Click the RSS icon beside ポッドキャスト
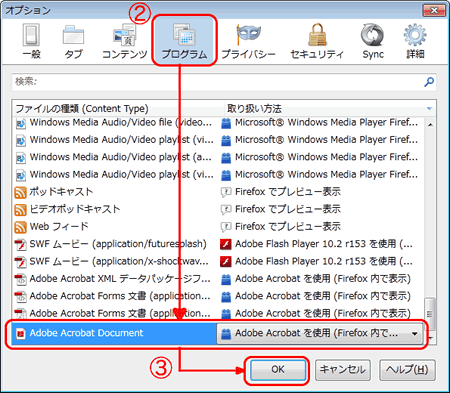This screenshot has height=393, width=450. coord(20,192)
